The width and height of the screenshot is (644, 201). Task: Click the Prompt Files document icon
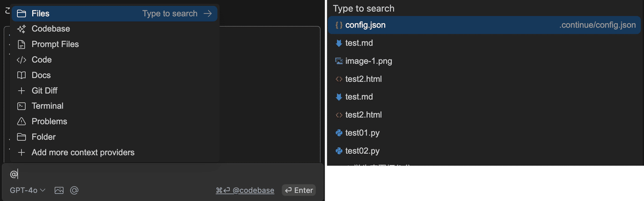[x=21, y=44]
